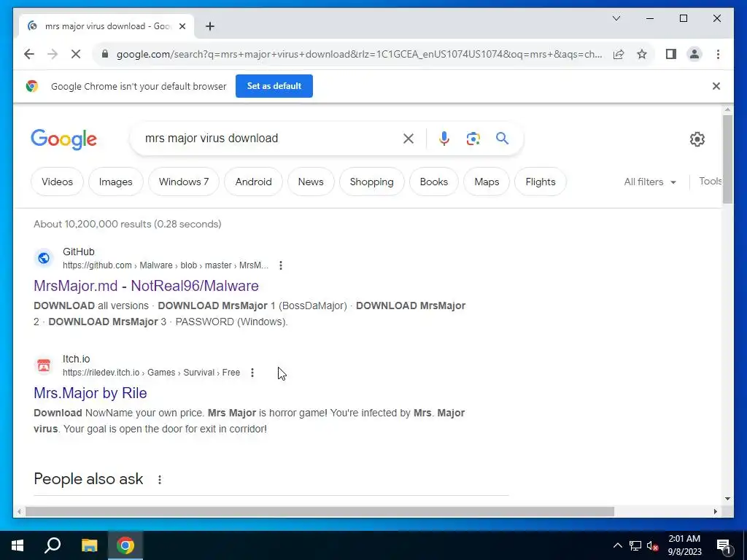The height and width of the screenshot is (560, 747).
Task: Dismiss the default browser notification bar
Action: pyautogui.click(x=716, y=86)
